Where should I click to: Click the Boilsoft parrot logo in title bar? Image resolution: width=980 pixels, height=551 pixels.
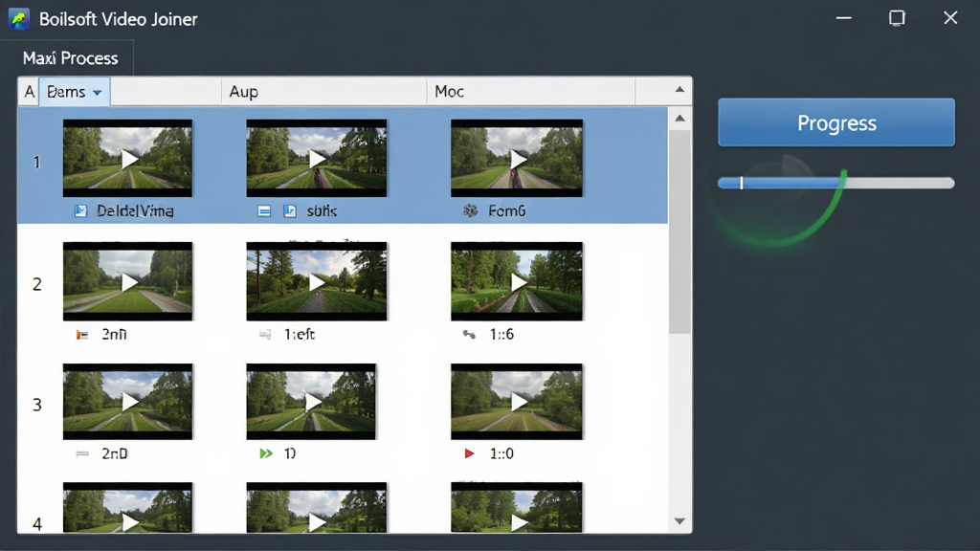(x=19, y=19)
